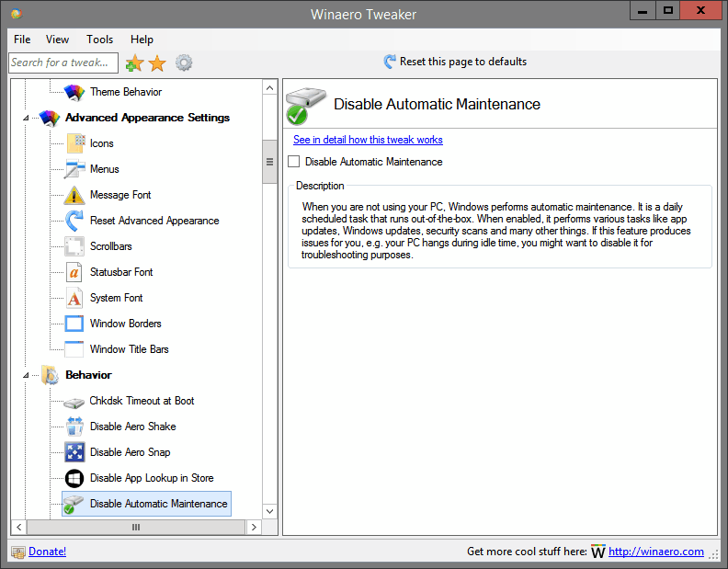
Task: Select the Menus tree item label
Action: click(x=105, y=169)
